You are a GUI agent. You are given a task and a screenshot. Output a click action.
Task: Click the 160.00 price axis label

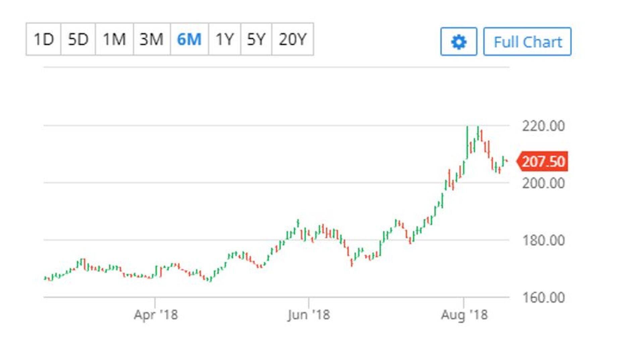pyautogui.click(x=543, y=298)
